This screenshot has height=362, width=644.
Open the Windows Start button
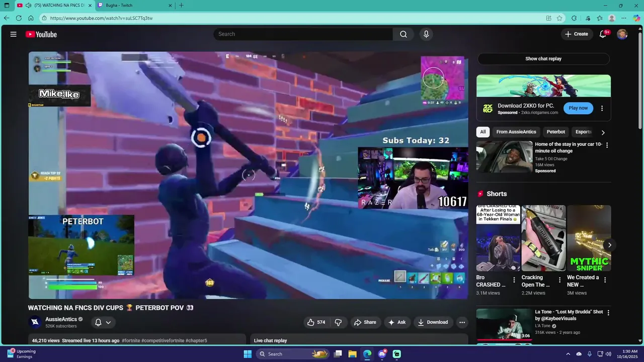[x=248, y=354]
